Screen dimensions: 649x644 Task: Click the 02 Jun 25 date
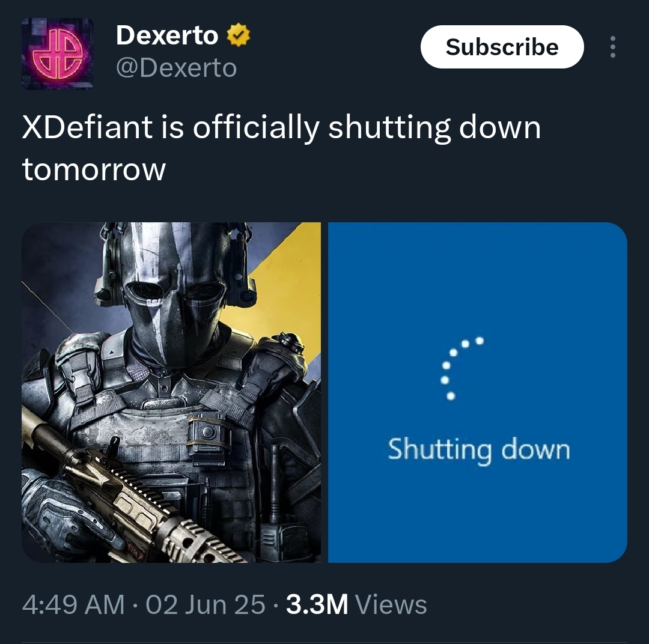click(x=206, y=605)
